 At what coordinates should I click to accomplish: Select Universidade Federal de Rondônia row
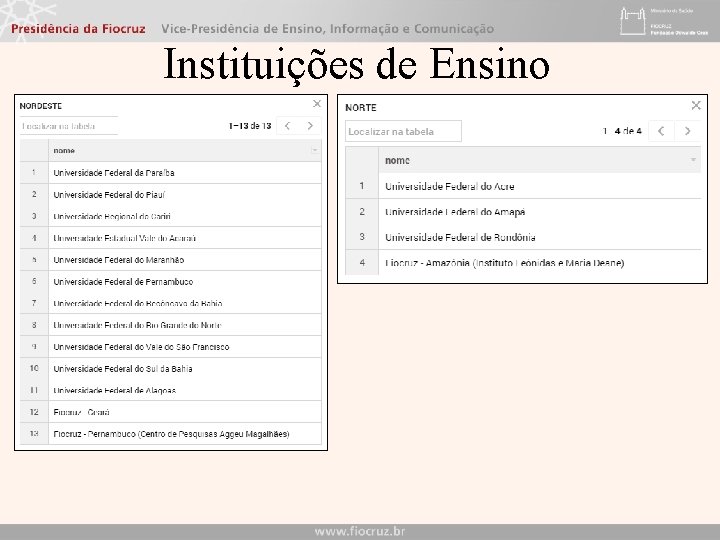point(523,237)
